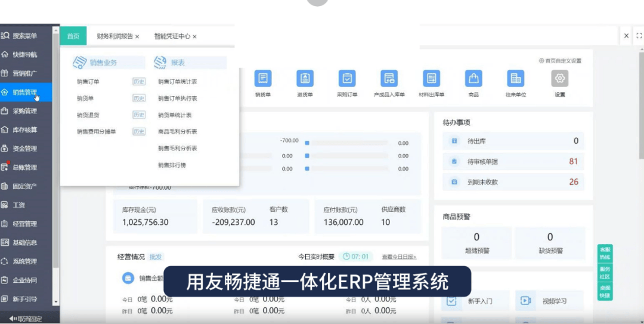Click the 批发 tag beside 经营情况

[x=156, y=257]
